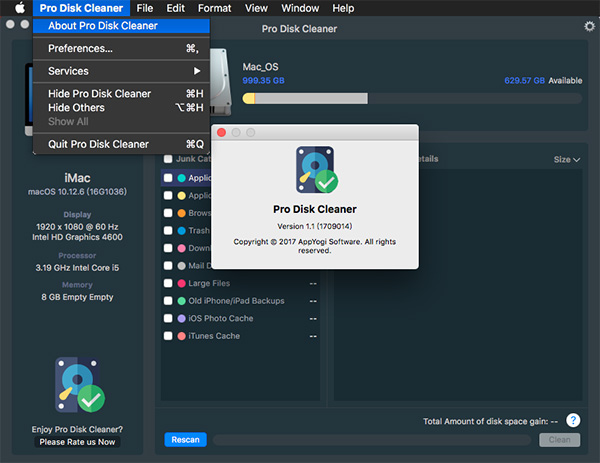Click the salmon iTunes Cache dot

182,336
